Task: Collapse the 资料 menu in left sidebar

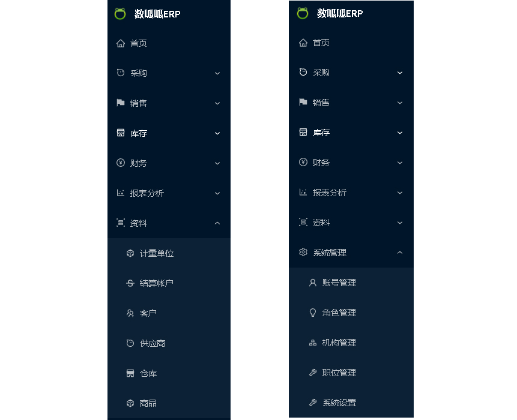Action: tap(169, 223)
